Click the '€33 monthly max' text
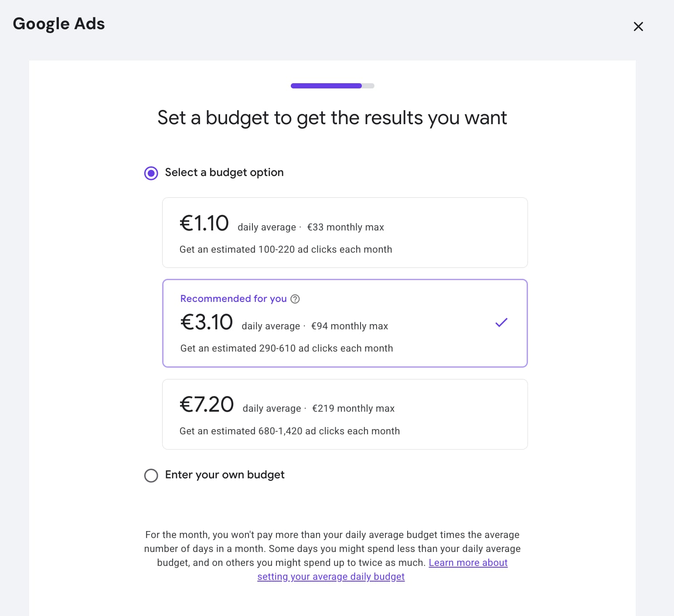674x616 pixels. [345, 227]
